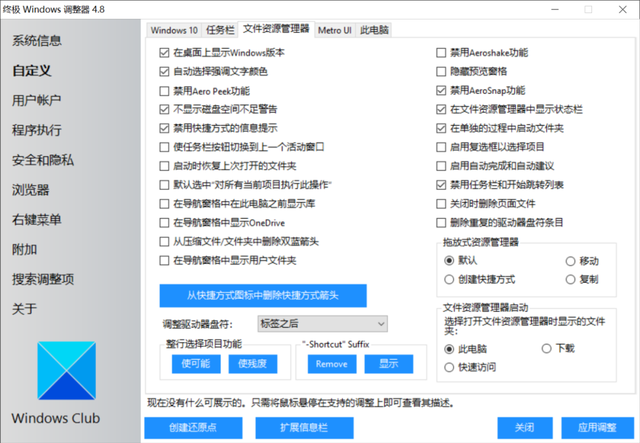The image size is (640, 443).
Task: Enable 启动时恢复上次打开的文件夹
Action: (x=164, y=166)
